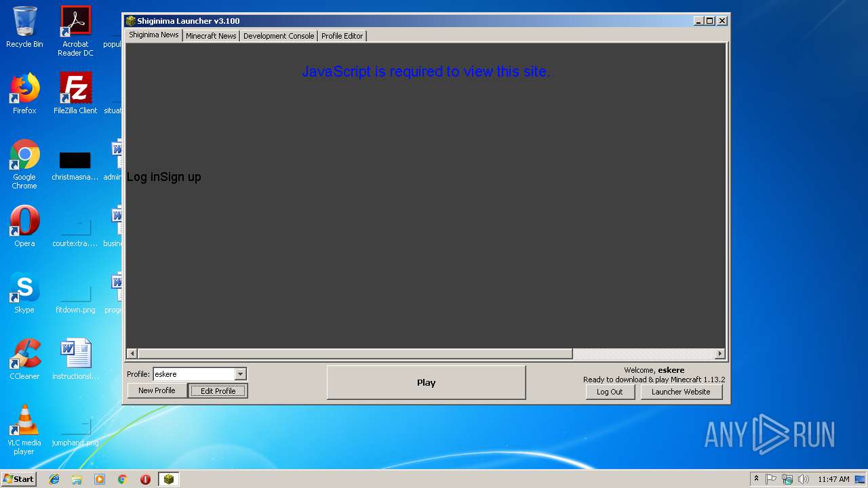The image size is (868, 488).
Task: Open the Start menu
Action: 19,479
